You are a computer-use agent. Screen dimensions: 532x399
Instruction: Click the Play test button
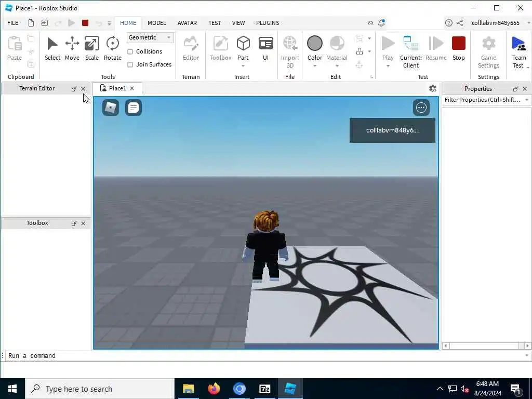coord(388,44)
